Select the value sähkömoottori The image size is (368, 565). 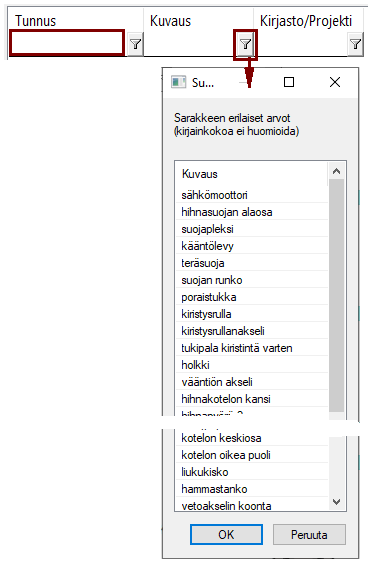pos(252,195)
